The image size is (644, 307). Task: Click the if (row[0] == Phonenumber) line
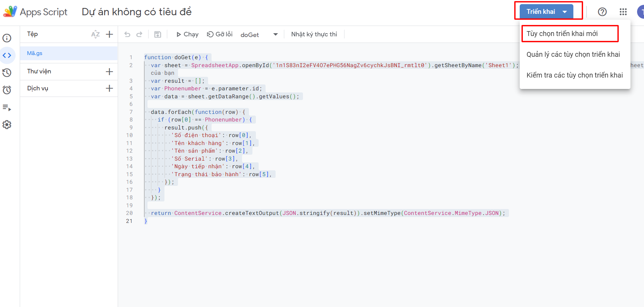coord(205,120)
